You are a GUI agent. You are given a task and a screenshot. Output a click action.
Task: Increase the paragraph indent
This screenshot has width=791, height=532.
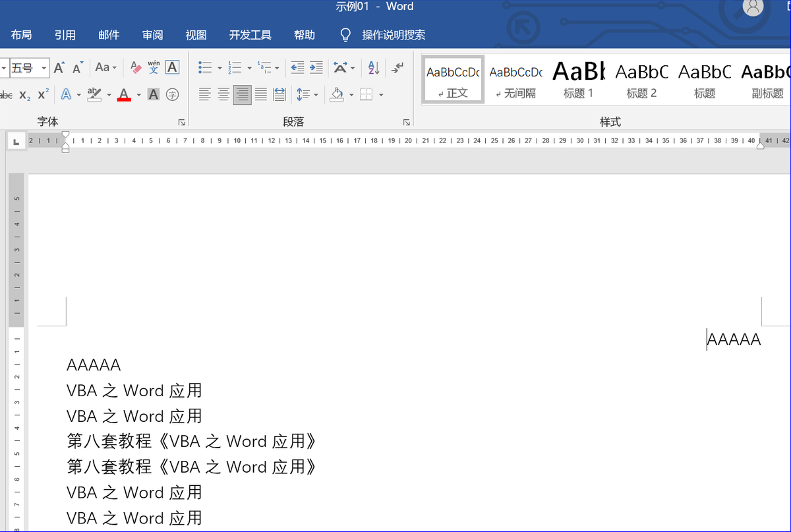coord(316,67)
